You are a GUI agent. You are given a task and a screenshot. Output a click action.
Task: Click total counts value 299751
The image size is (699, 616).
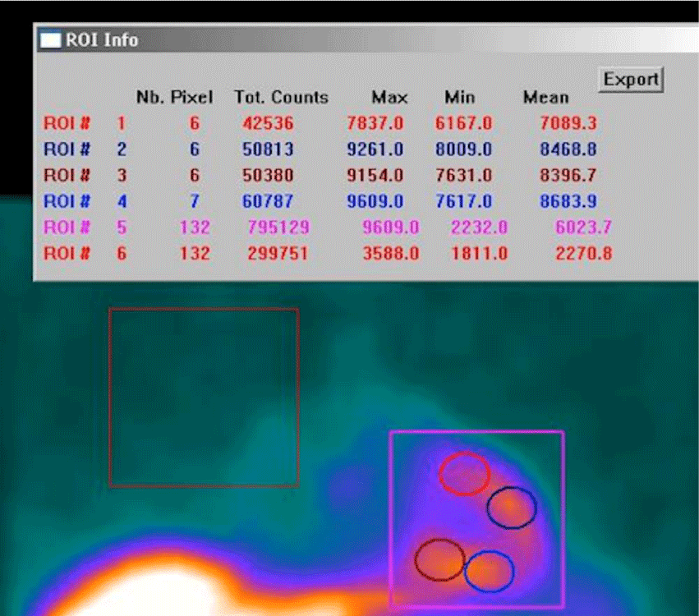coord(278,253)
